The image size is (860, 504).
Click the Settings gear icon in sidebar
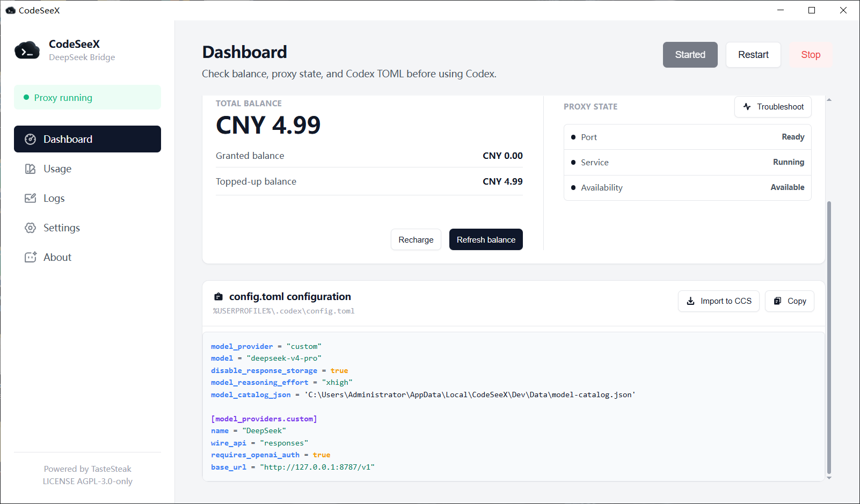pyautogui.click(x=31, y=228)
